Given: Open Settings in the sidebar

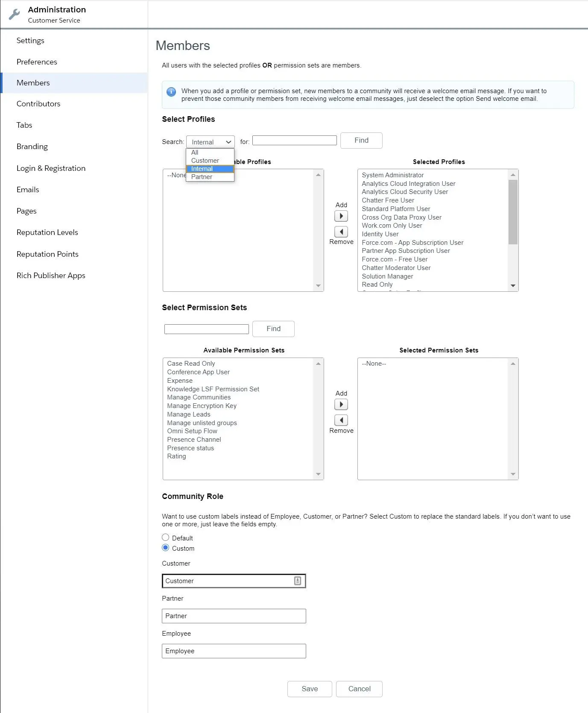Looking at the screenshot, I should pyautogui.click(x=30, y=41).
